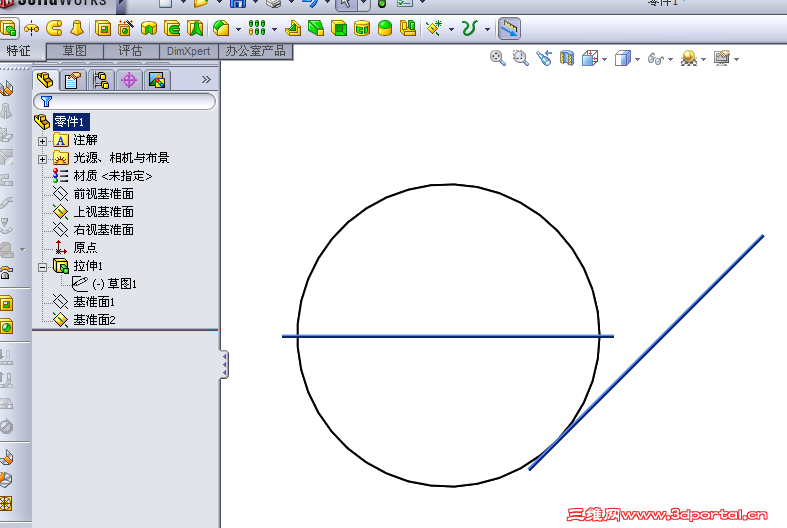
Task: Open the Hide/Show Items dropdown arrow
Action: (x=671, y=59)
